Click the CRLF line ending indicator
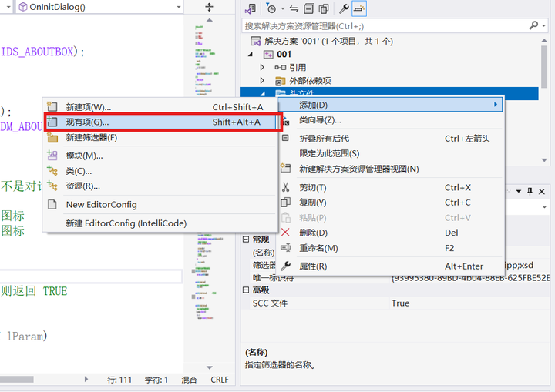This screenshot has width=555, height=392. 220,380
